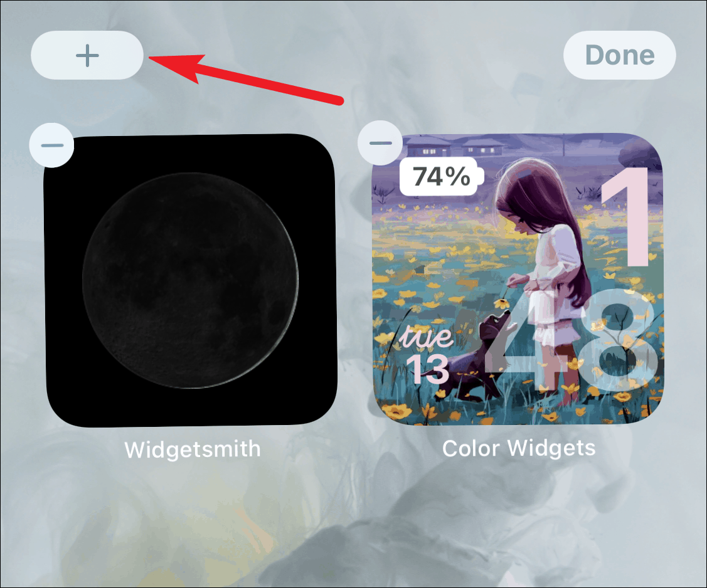Tap the yellow flower in girl's hand
This screenshot has height=588, width=707.
(502, 303)
